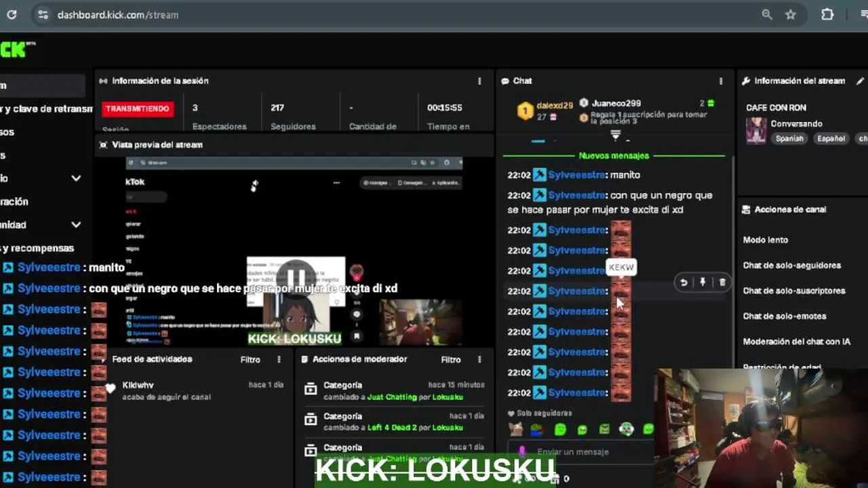
Task: Open 'y recompensas' sidebar item
Action: click(37, 248)
